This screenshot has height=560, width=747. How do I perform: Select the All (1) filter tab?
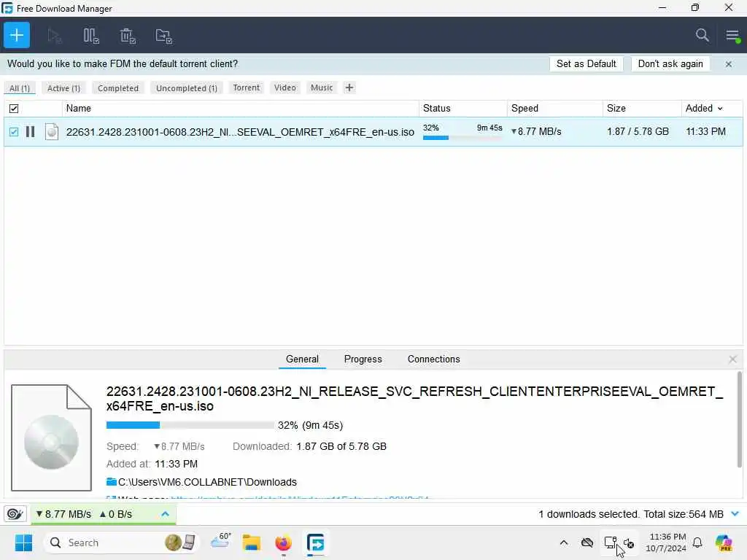(20, 88)
